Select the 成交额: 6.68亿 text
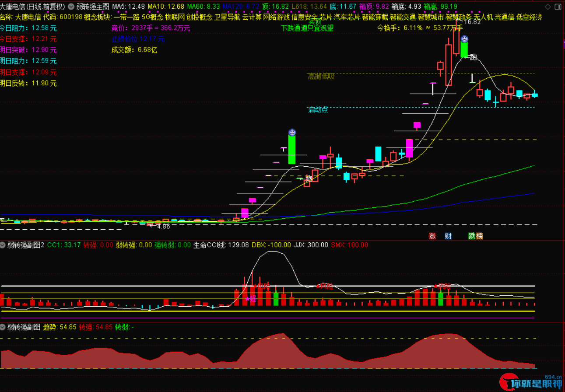The width and height of the screenshot is (565, 392). coord(134,50)
